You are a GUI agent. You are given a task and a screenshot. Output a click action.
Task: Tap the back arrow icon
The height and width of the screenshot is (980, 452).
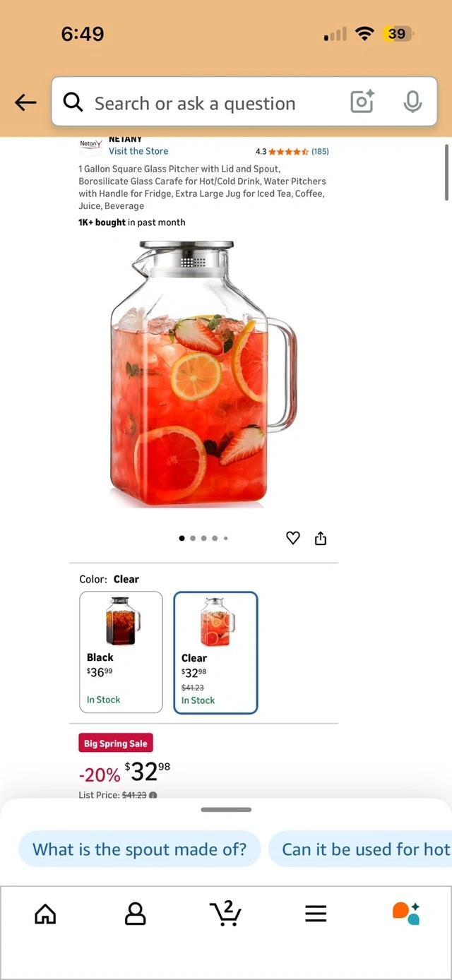pyautogui.click(x=25, y=103)
